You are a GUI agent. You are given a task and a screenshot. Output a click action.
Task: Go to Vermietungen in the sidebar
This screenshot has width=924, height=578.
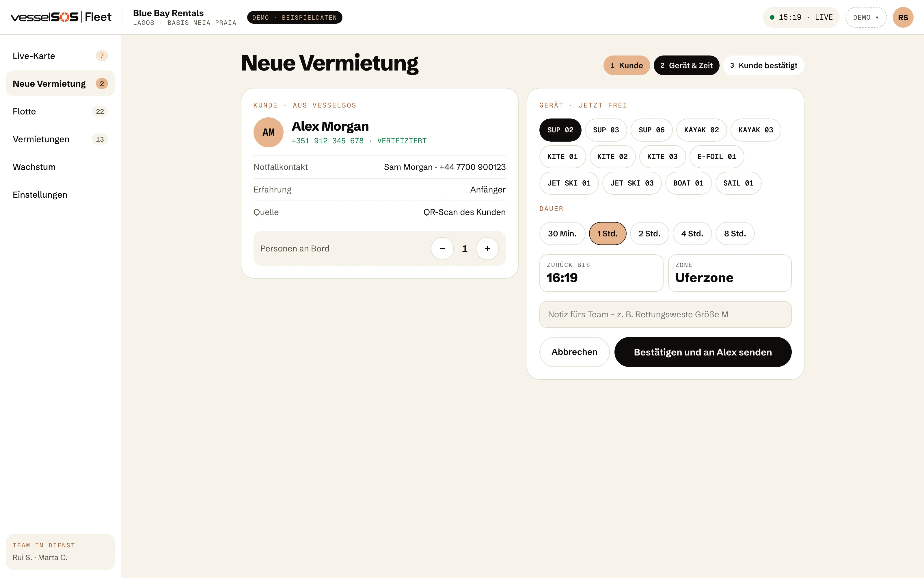pyautogui.click(x=60, y=139)
